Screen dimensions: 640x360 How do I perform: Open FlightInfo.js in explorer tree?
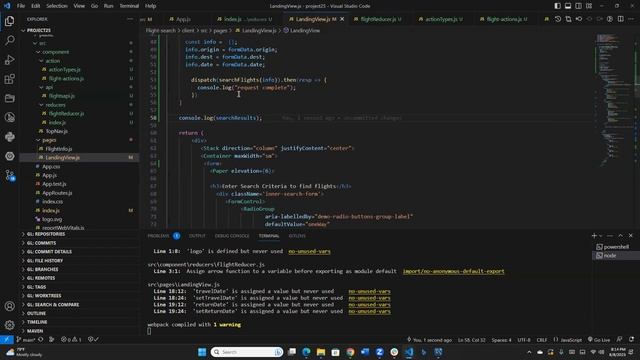tap(59, 149)
